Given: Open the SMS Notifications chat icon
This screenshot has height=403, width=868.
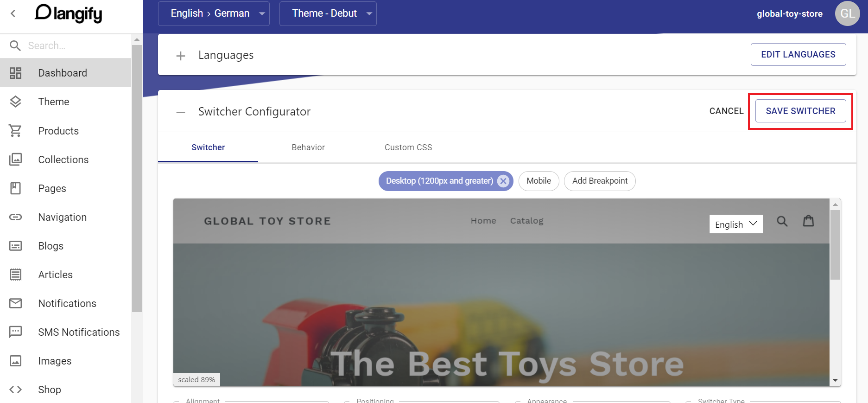Looking at the screenshot, I should pyautogui.click(x=15, y=332).
